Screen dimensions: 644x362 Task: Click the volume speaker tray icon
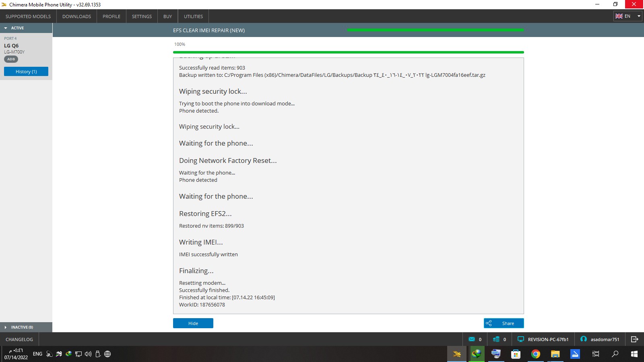(88, 354)
